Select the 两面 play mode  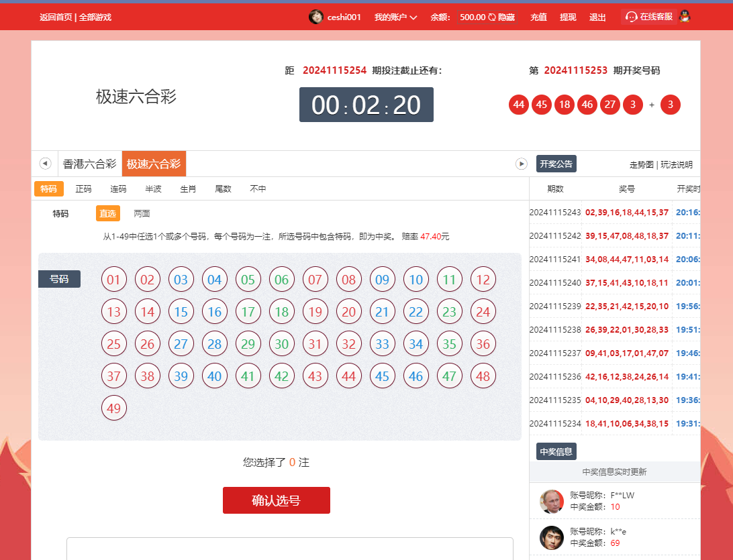point(142,213)
